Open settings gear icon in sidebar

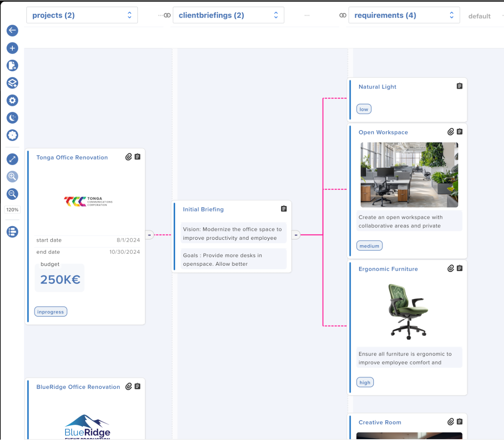point(12,101)
